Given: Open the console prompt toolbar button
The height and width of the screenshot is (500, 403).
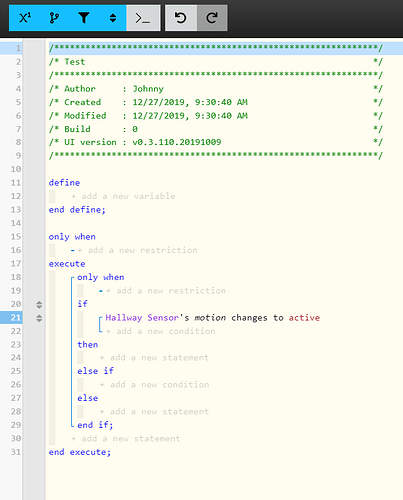Looking at the screenshot, I should point(143,18).
